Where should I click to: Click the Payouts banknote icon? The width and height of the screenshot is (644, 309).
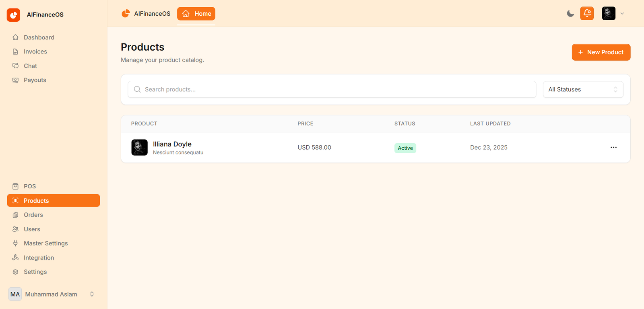pos(15,80)
